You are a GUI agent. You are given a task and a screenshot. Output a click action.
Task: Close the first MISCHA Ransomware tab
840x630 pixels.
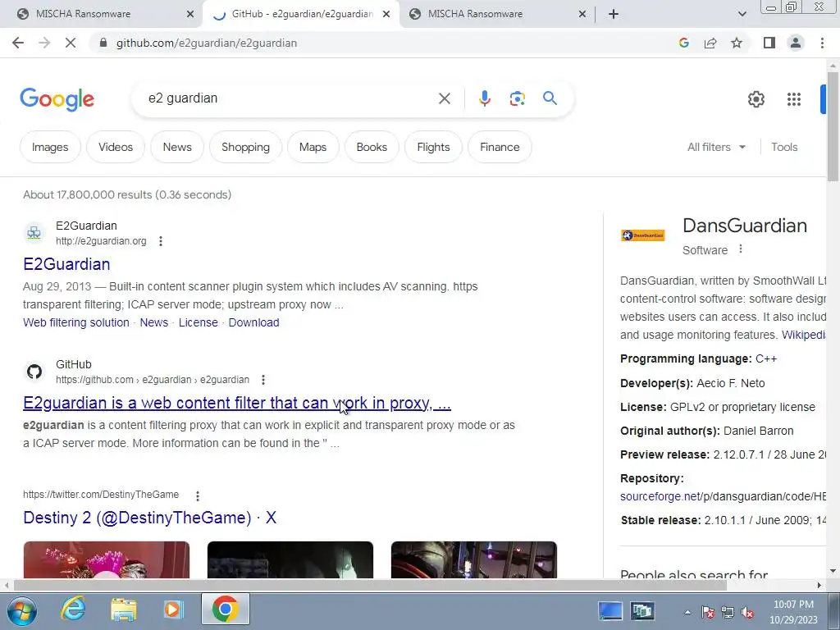click(190, 14)
